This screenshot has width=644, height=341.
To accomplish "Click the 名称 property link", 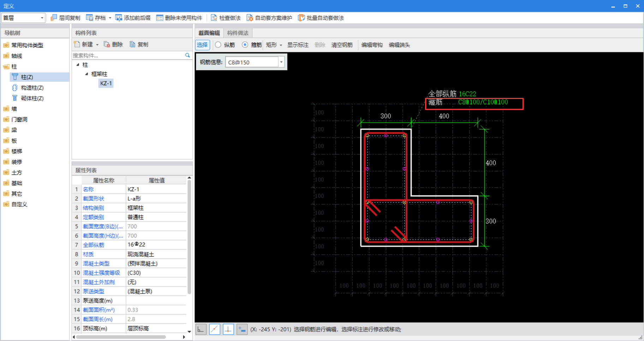I will point(88,189).
